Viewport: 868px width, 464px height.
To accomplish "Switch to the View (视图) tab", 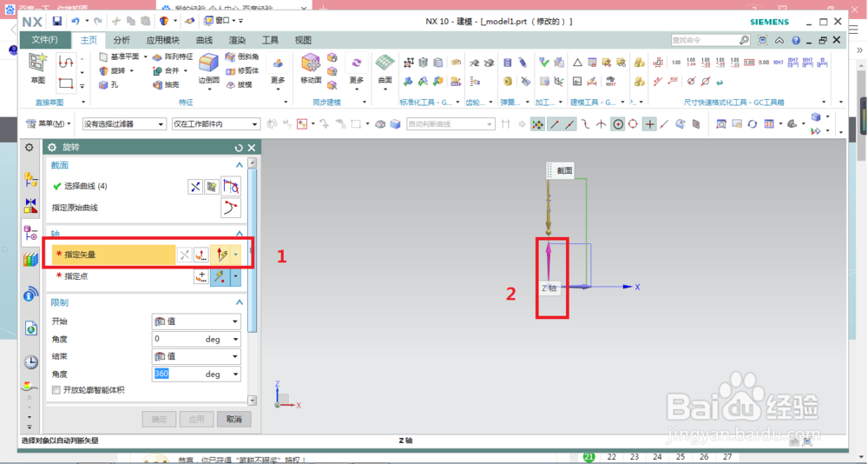I will click(x=303, y=40).
